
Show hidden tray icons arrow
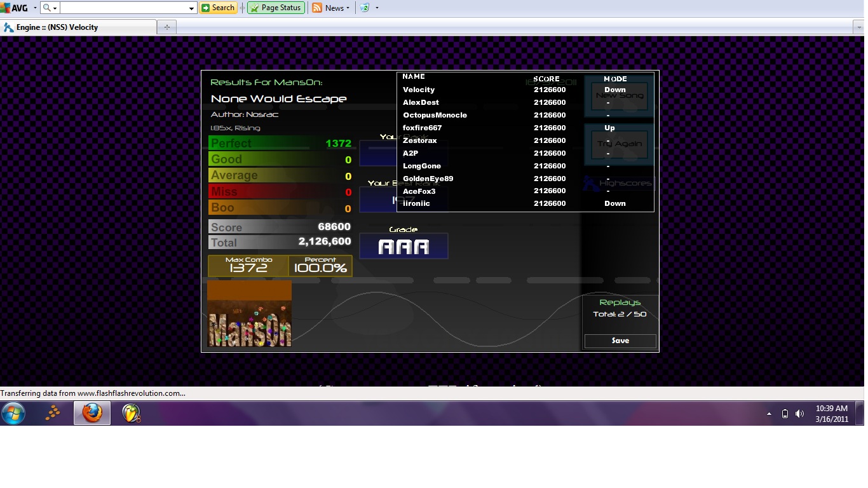pos(769,414)
